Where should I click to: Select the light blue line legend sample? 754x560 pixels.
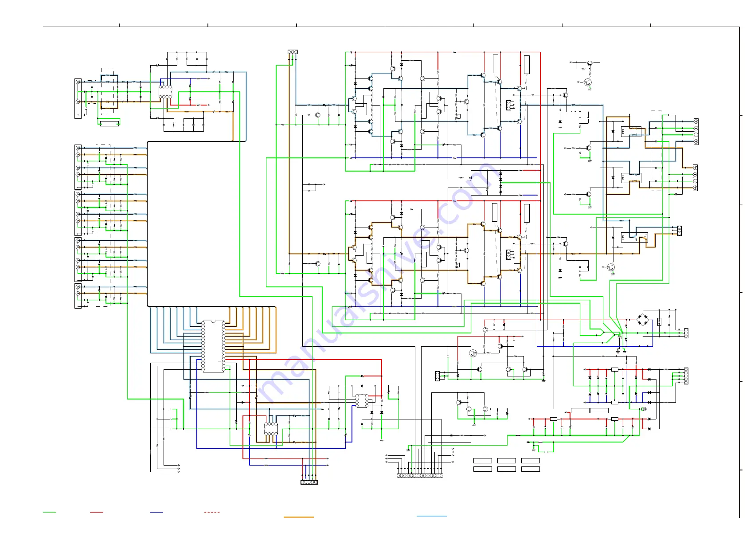tap(432, 516)
